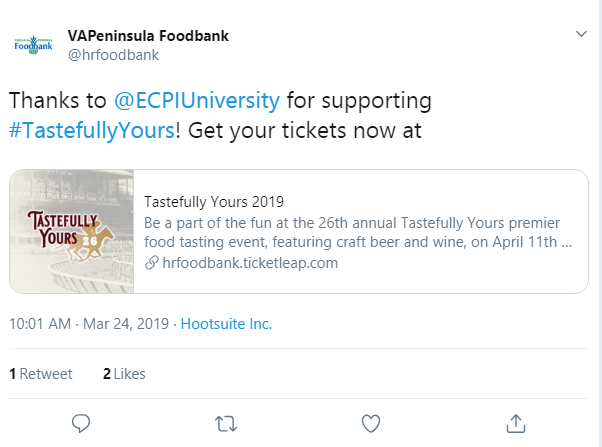Click the 10:01 AM Mar 24, 2019 timestamp
The height and width of the screenshot is (447, 602).
[x=89, y=324]
